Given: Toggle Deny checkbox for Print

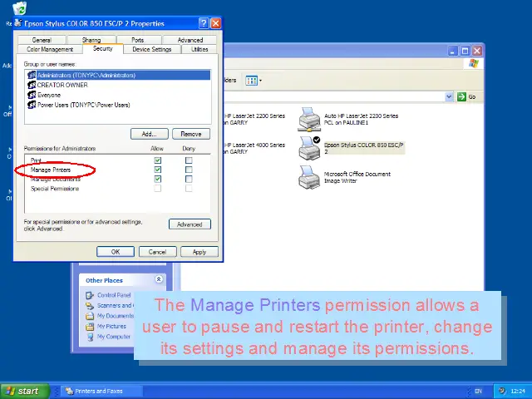Looking at the screenshot, I should [x=189, y=160].
